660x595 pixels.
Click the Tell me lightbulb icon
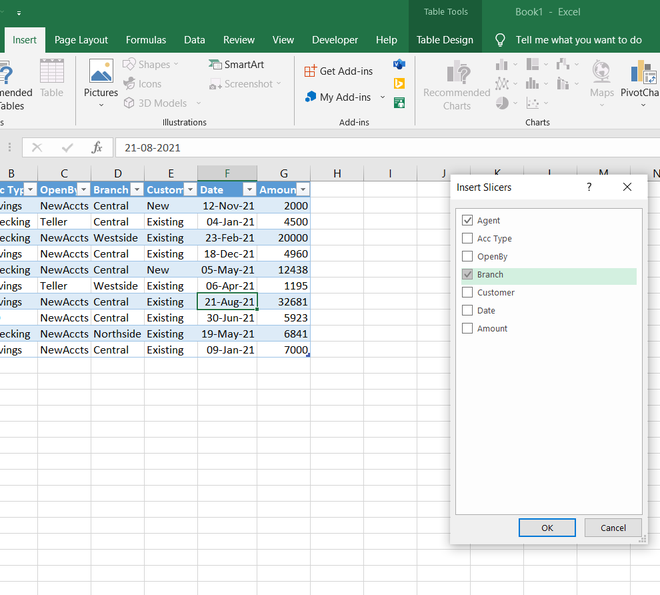tap(500, 40)
